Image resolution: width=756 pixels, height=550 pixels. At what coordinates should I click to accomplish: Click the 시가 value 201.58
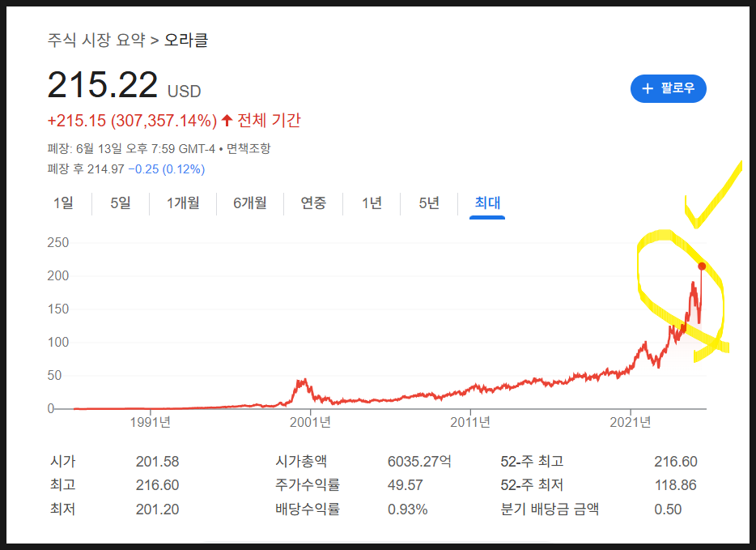tap(157, 462)
